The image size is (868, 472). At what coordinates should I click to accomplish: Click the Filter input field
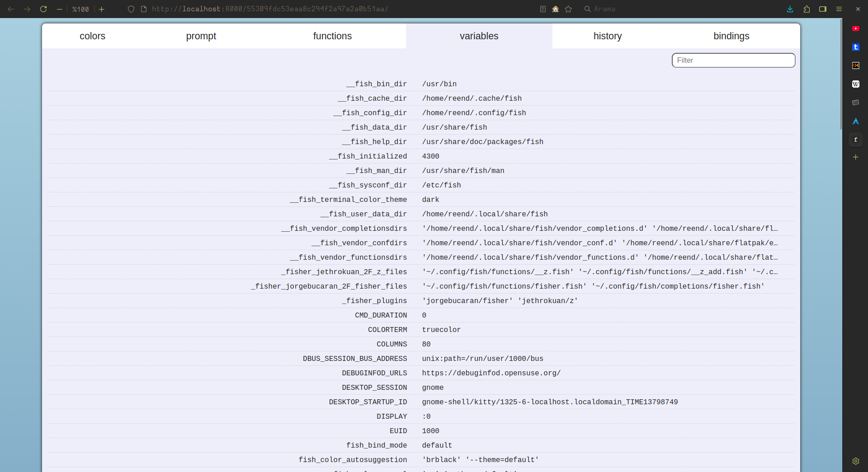tap(733, 60)
